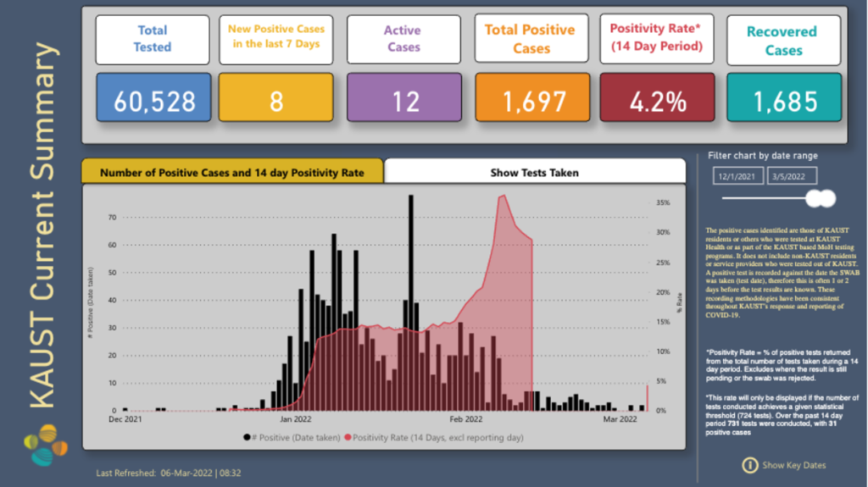Viewport: 868px width, 487px height.
Task: Click the purple Active Cases value 12
Action: pyautogui.click(x=404, y=102)
